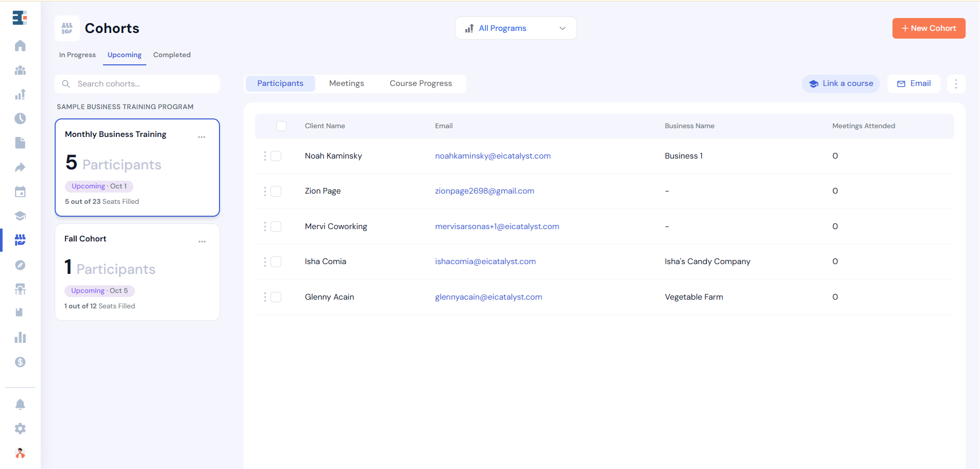Viewport: 980px width, 469px height.
Task: Open the home icon in sidebar
Action: tap(20, 46)
